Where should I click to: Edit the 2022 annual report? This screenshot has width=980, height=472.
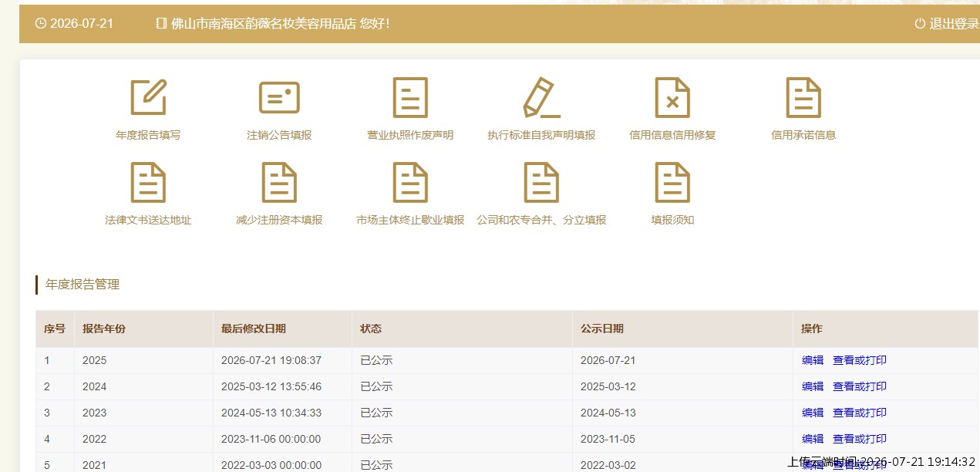813,439
